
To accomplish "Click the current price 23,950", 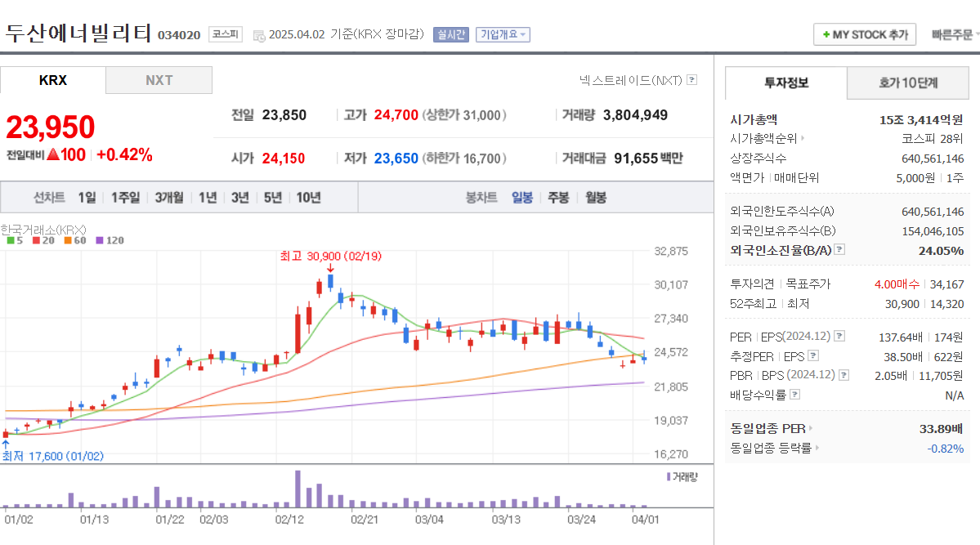I will [x=51, y=127].
